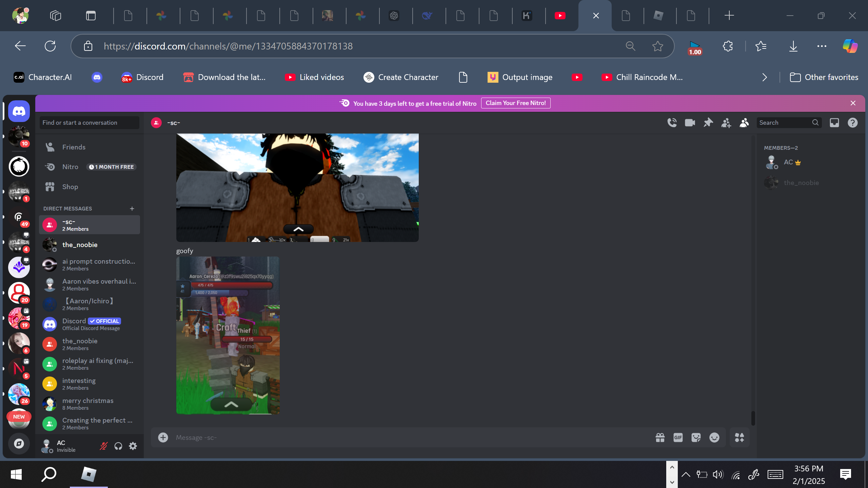
Task: Start a voice call in -sc- group
Action: [672, 123]
